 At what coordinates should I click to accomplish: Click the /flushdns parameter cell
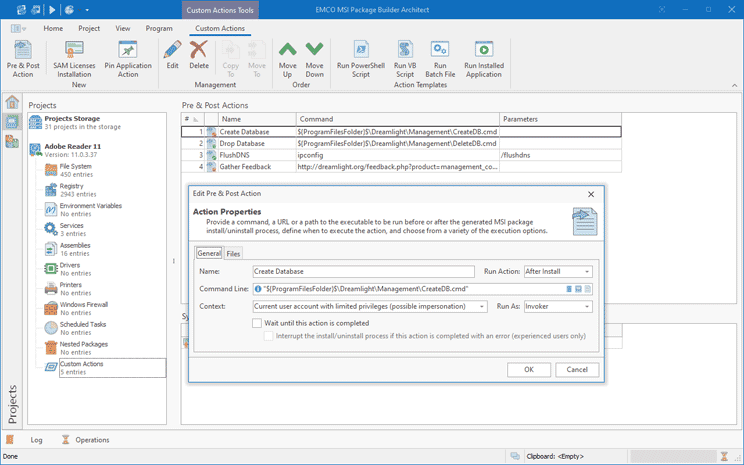click(x=560, y=155)
